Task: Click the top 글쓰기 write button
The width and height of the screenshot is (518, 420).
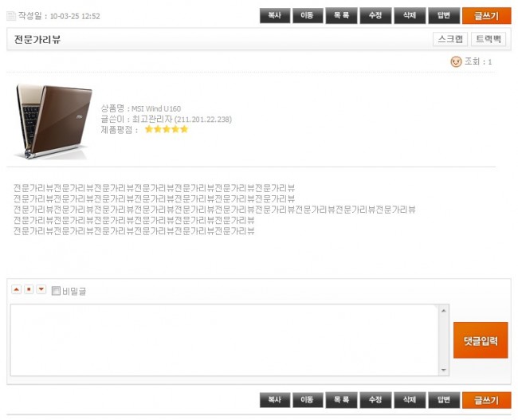Action: [487, 16]
